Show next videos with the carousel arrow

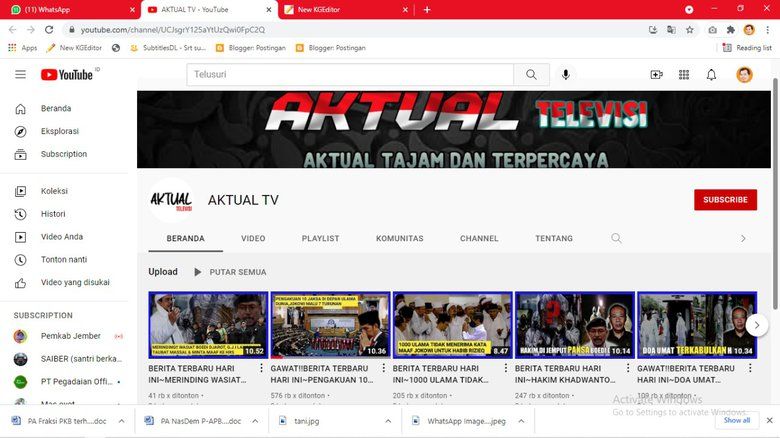point(757,325)
